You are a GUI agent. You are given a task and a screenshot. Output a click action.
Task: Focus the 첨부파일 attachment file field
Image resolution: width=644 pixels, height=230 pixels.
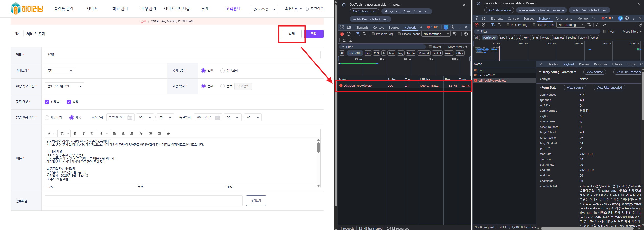click(144, 201)
